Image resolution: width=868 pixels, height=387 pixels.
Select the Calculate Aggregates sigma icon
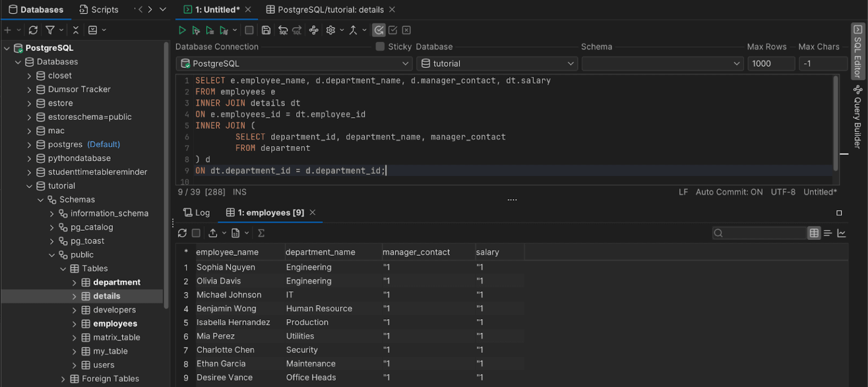coord(261,233)
